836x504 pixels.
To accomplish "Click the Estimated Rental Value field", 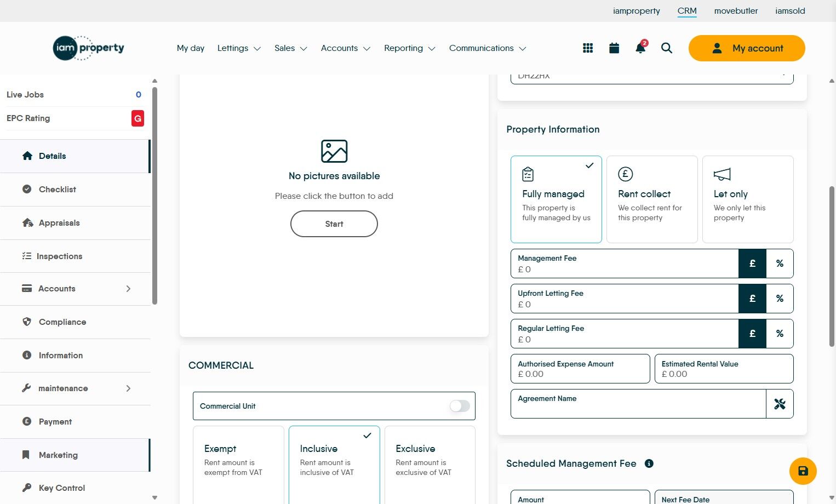I will (x=724, y=369).
